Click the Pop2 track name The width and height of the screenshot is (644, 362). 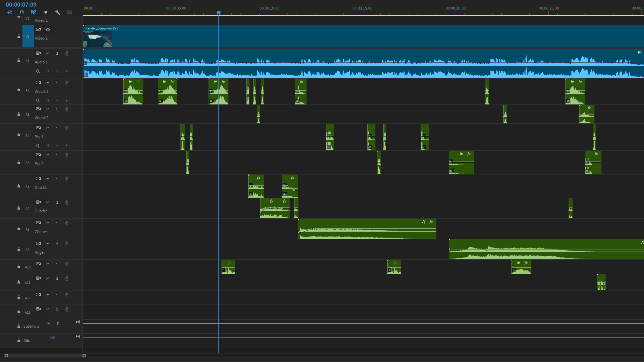pyautogui.click(x=39, y=164)
